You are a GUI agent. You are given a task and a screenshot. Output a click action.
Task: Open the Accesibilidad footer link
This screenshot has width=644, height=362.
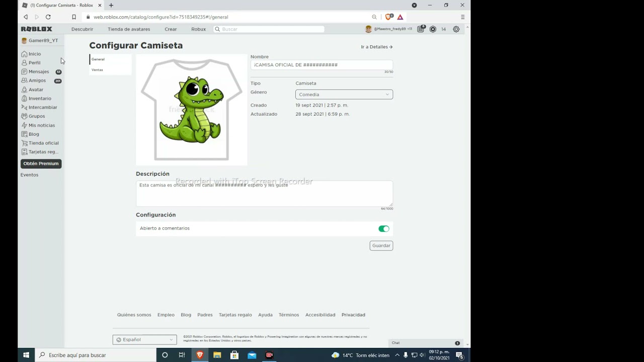pos(320,315)
